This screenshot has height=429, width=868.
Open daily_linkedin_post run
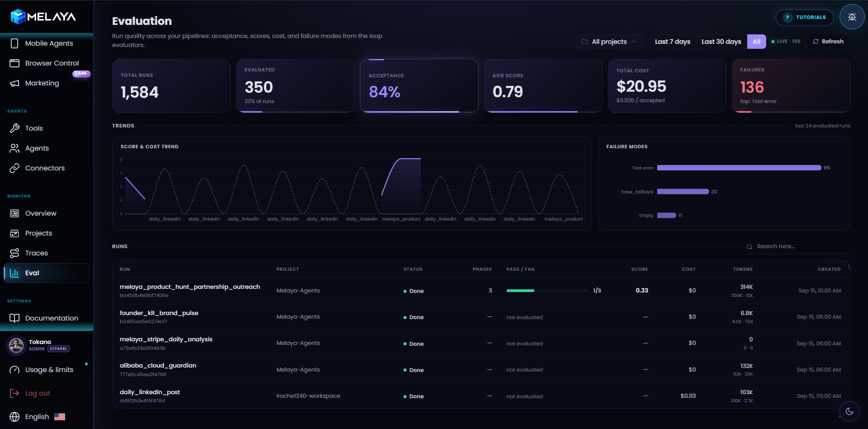(x=150, y=392)
